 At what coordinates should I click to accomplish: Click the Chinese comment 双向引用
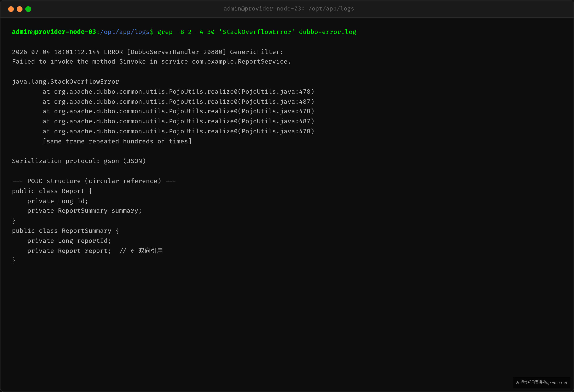click(150, 250)
